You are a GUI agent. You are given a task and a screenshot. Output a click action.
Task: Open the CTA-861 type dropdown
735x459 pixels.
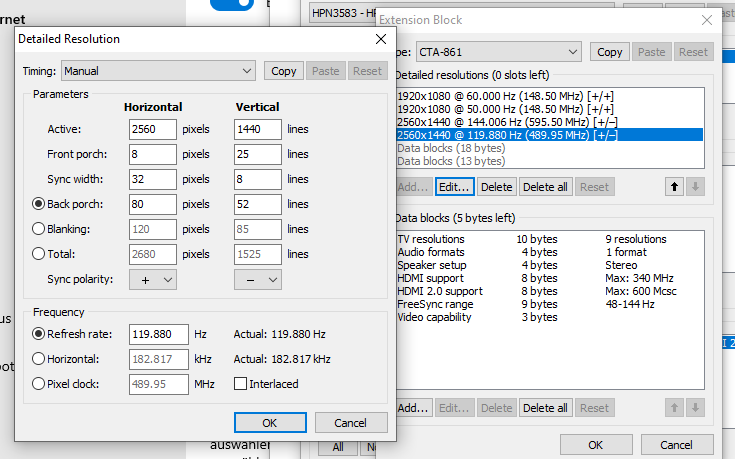[x=496, y=52]
